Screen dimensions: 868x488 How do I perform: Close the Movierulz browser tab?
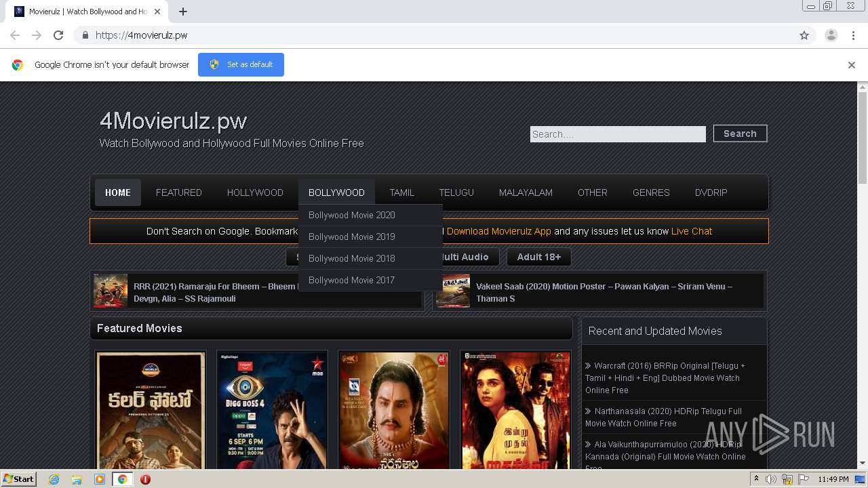(157, 12)
